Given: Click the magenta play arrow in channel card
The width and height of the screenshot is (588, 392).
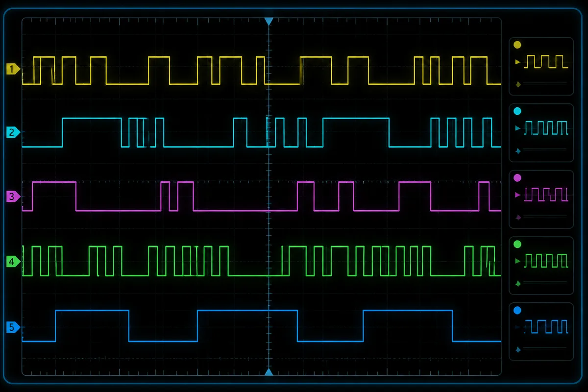Looking at the screenshot, I should pyautogui.click(x=518, y=195).
